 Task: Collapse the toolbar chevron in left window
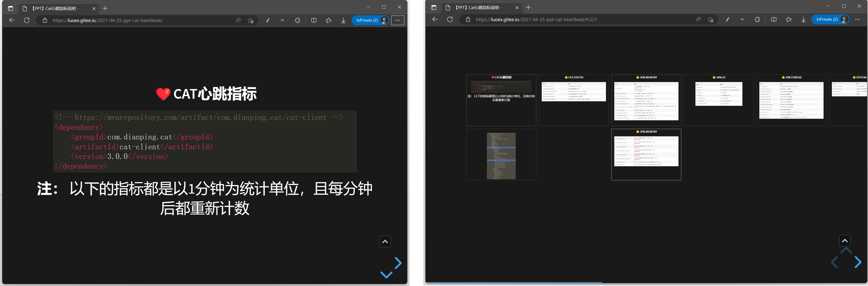point(282,20)
